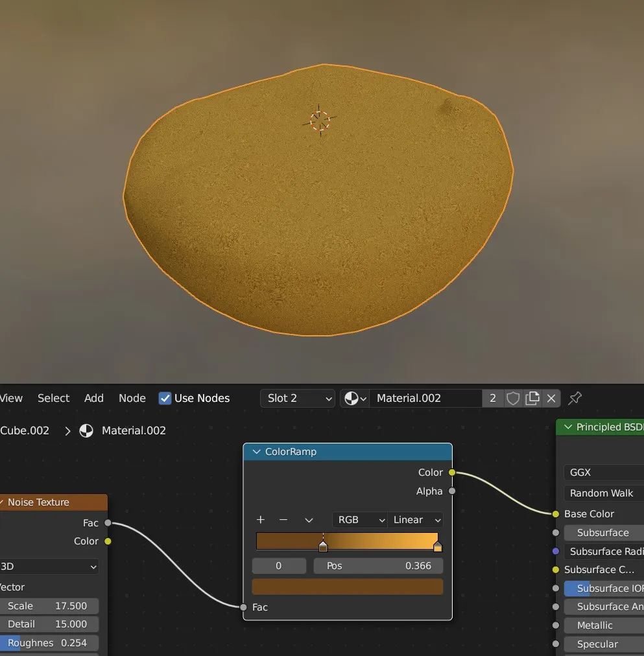
Task: Open the Select menu
Action: pos(54,398)
